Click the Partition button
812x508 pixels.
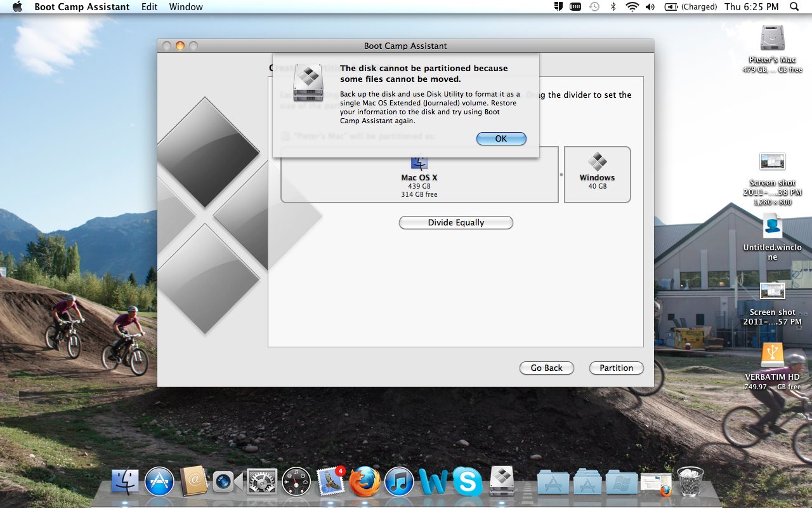[617, 368]
